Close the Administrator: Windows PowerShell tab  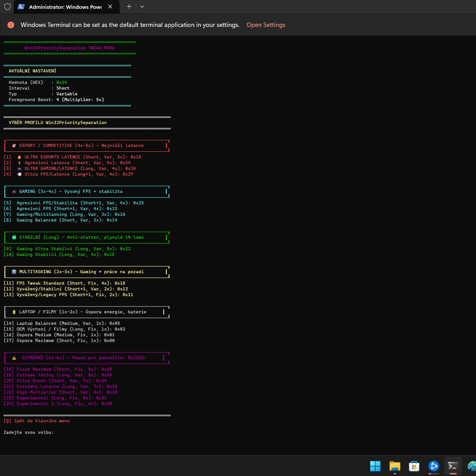(110, 7)
